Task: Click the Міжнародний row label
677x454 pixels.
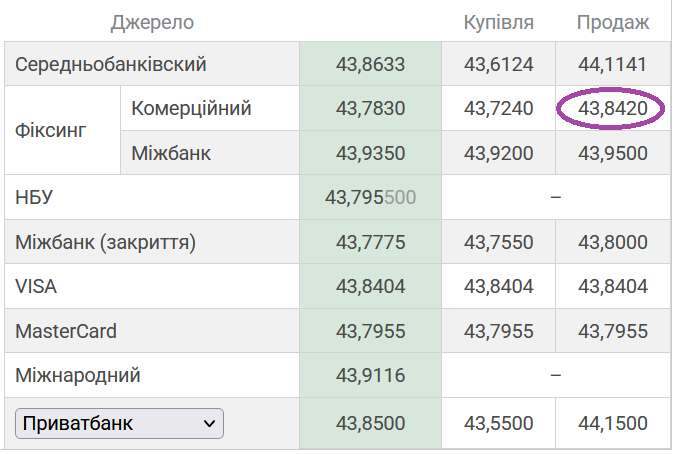Action: coord(78,376)
